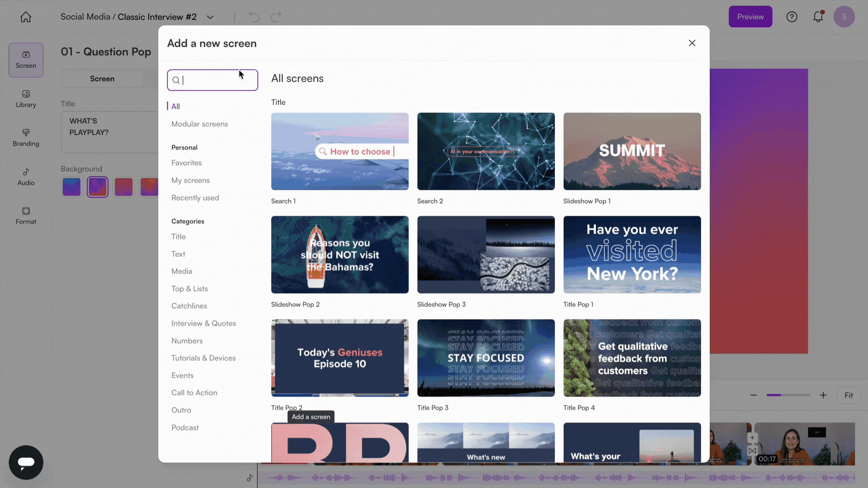Open the Favorites screens list
Viewport: 868px width, 488px height.
pyautogui.click(x=186, y=163)
